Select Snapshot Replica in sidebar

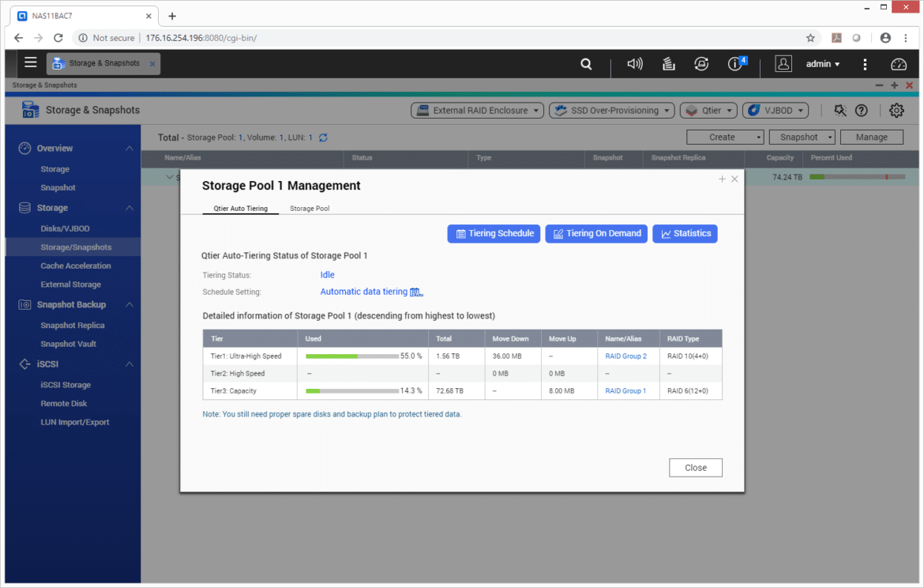pyautogui.click(x=73, y=325)
